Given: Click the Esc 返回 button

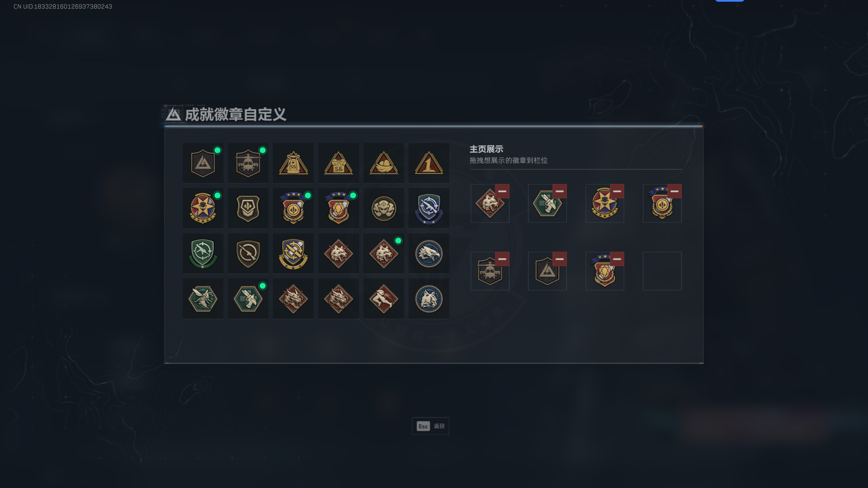Looking at the screenshot, I should pos(430,426).
